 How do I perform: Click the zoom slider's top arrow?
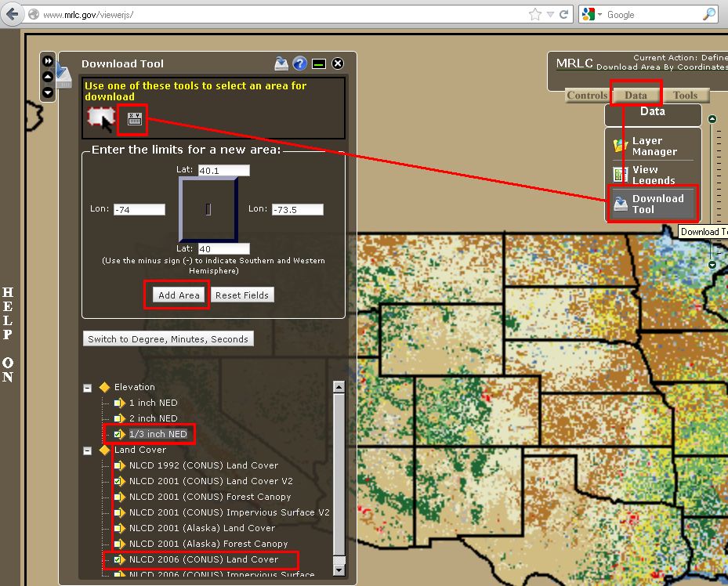(712, 120)
